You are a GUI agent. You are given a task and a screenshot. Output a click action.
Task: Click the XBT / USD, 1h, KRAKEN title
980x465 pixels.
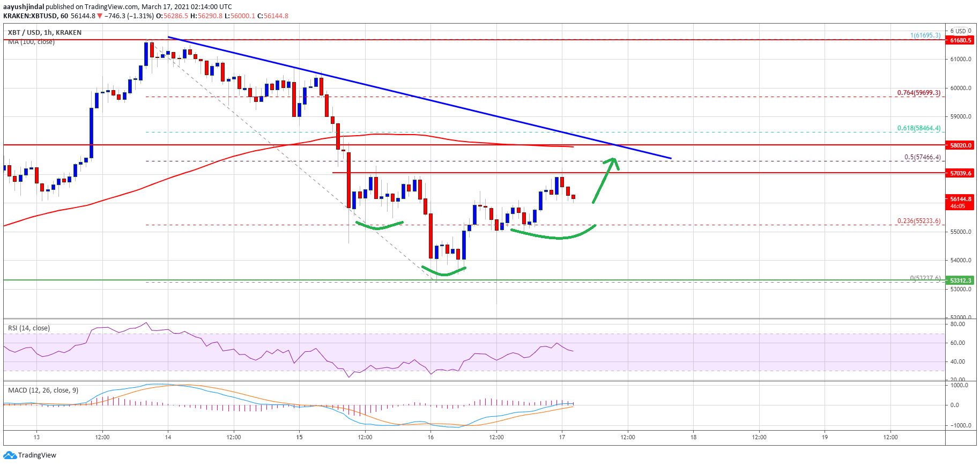44,33
